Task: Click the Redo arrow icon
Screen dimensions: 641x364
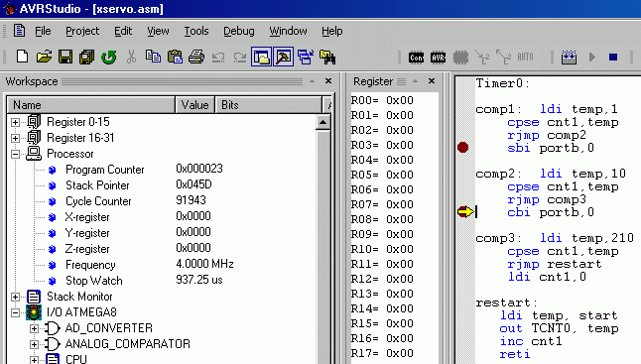Action: tap(239, 58)
